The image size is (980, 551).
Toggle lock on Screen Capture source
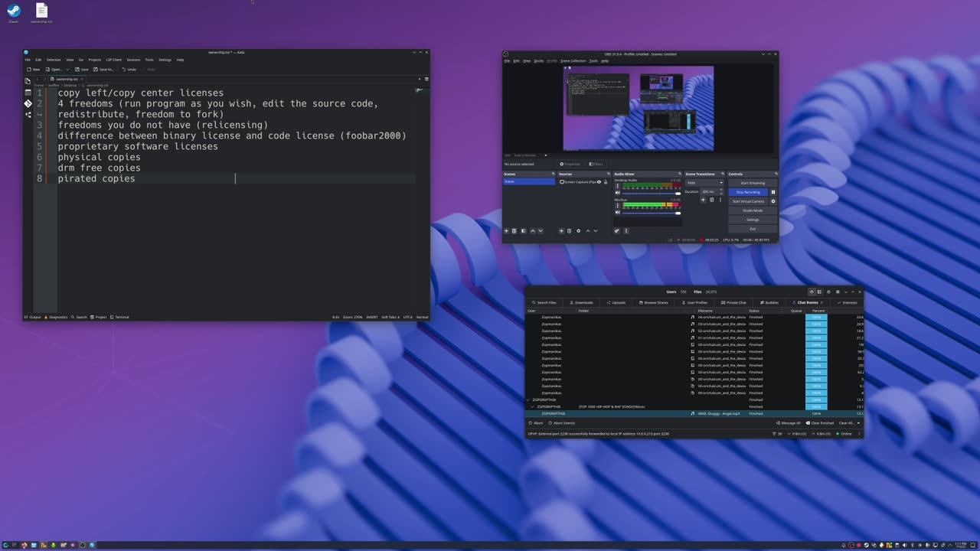[606, 182]
